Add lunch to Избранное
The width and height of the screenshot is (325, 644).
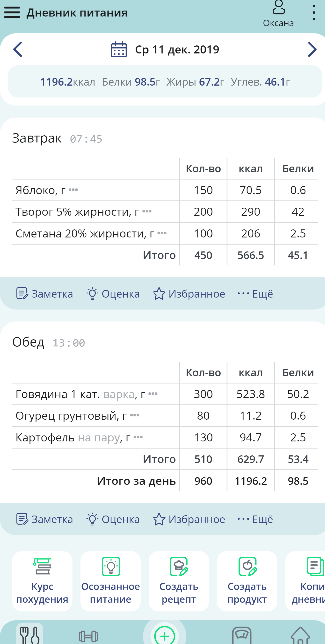coord(189,519)
